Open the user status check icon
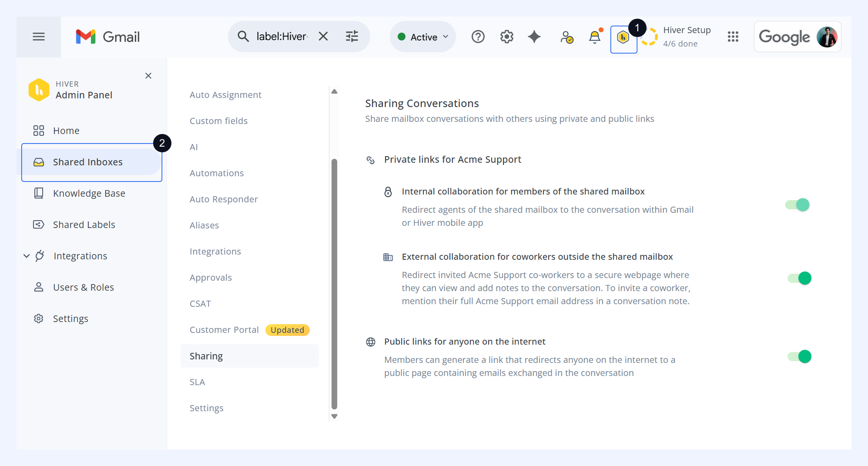The image size is (868, 466). point(566,37)
